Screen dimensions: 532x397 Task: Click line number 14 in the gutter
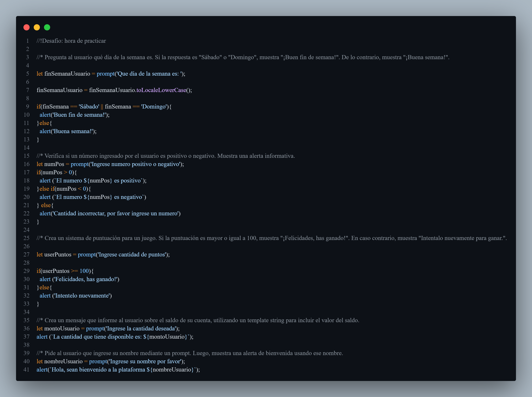tap(27, 148)
